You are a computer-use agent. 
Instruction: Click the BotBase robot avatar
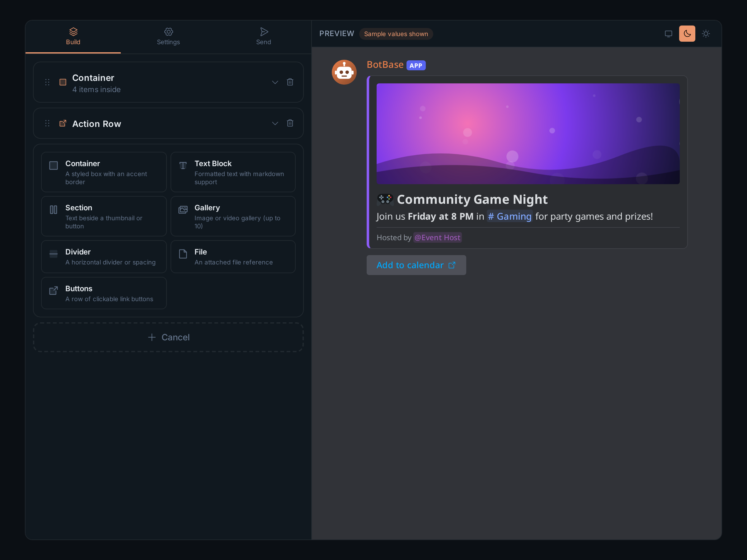(344, 72)
